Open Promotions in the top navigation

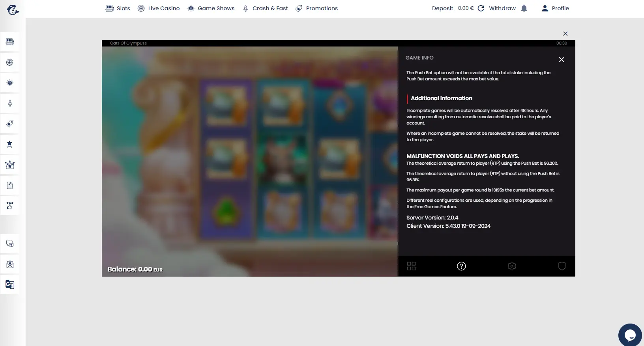[x=316, y=8]
